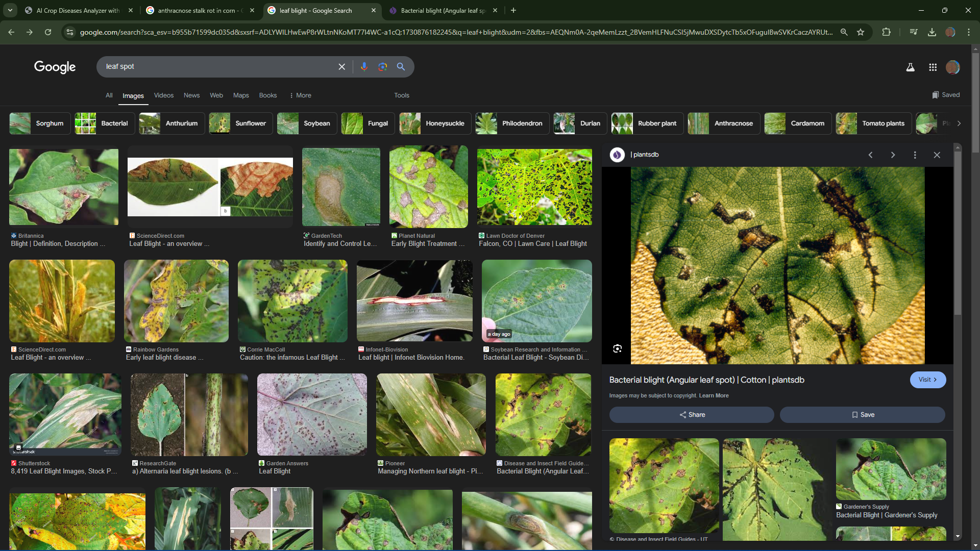
Task: Open the Google apps grid
Action: [x=933, y=67]
